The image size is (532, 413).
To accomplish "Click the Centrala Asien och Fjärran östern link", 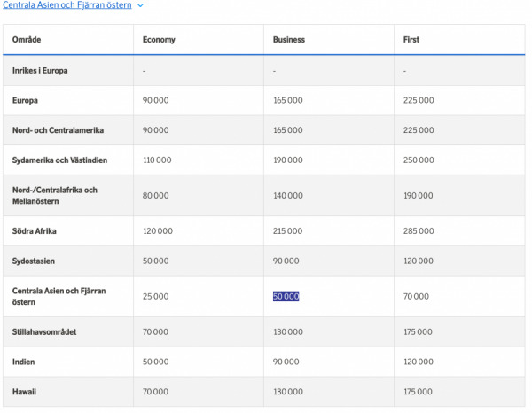I will click(67, 6).
